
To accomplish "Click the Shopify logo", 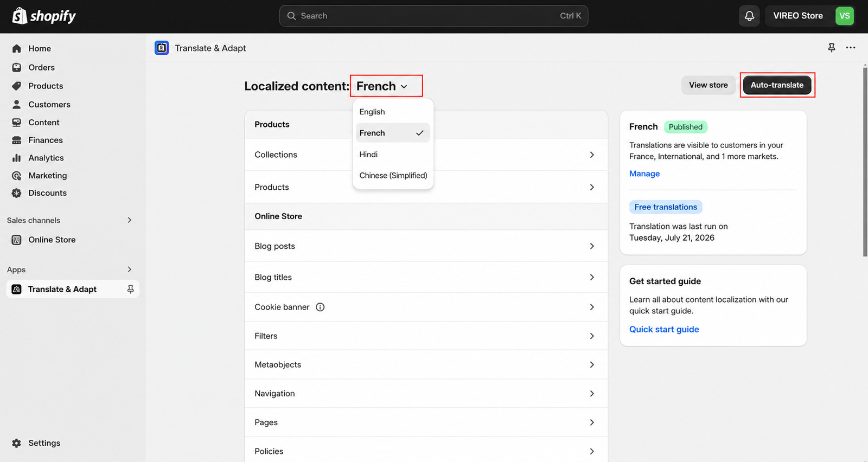I will (x=44, y=16).
